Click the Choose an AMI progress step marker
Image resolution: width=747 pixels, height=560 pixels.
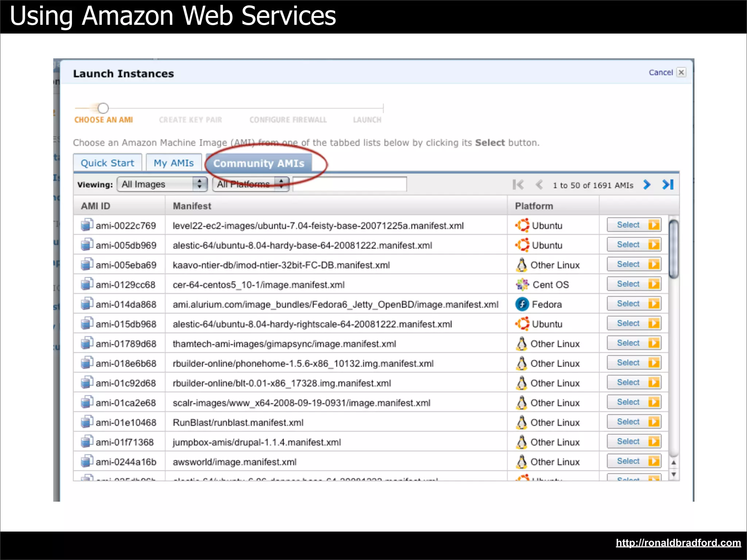coord(103,108)
